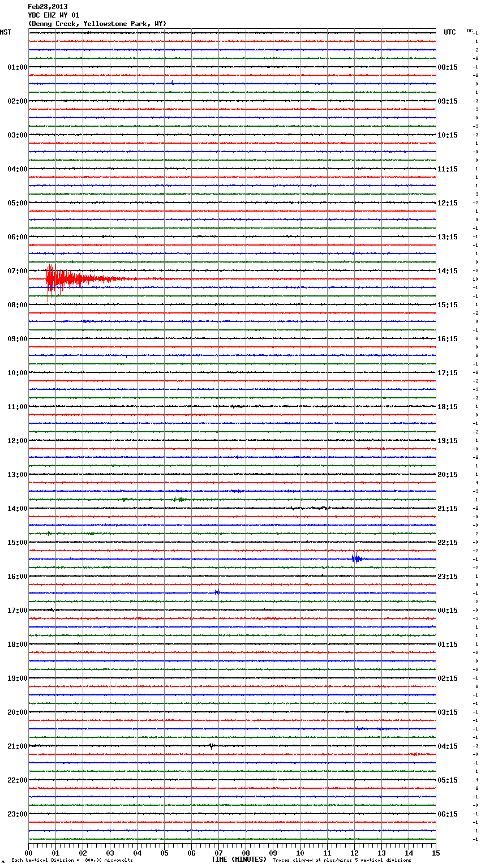Click the Denny Creek, Yellowstone Park location title
481x868 pixels.
[97, 24]
